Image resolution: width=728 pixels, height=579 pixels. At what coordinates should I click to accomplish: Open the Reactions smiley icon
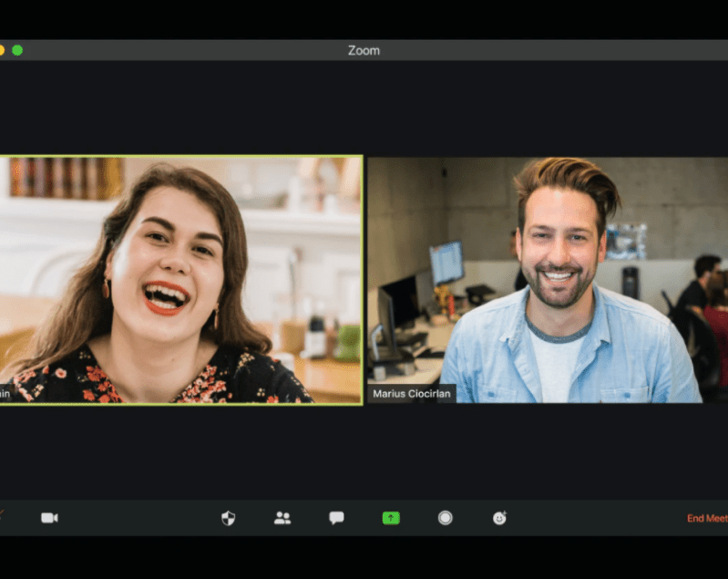pyautogui.click(x=499, y=518)
